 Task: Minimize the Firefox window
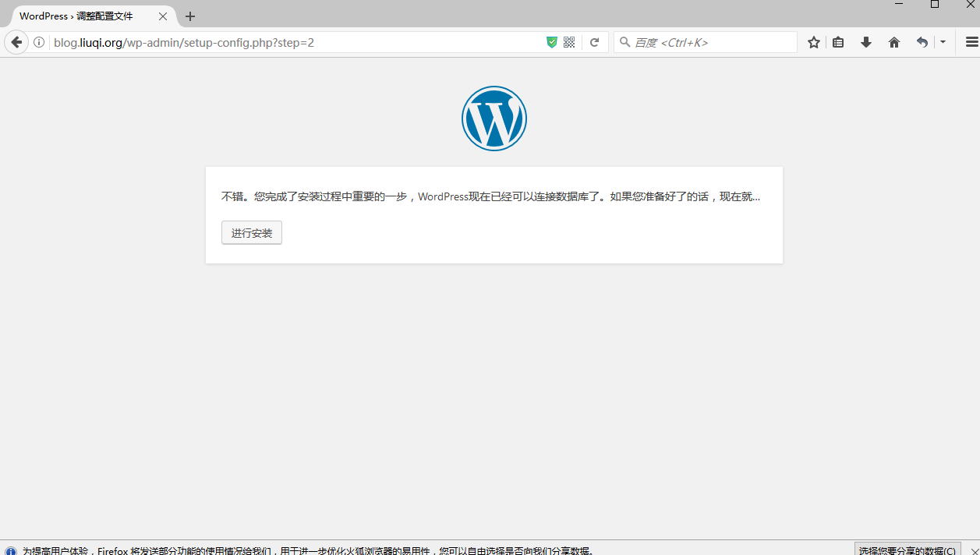pyautogui.click(x=899, y=5)
